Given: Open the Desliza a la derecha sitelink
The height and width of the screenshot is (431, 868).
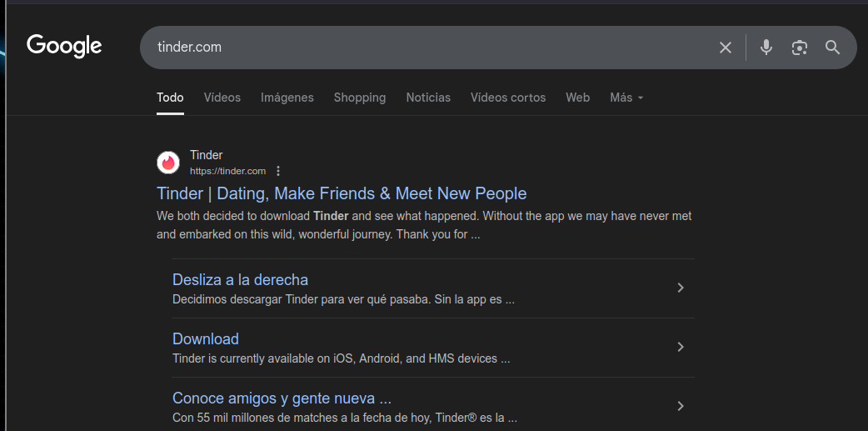Looking at the screenshot, I should click(x=240, y=280).
